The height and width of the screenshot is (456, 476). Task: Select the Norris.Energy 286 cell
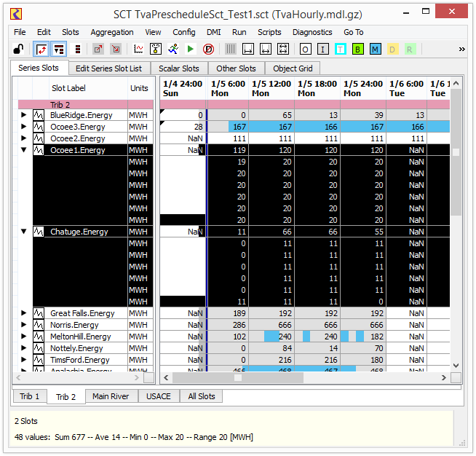[228, 325]
